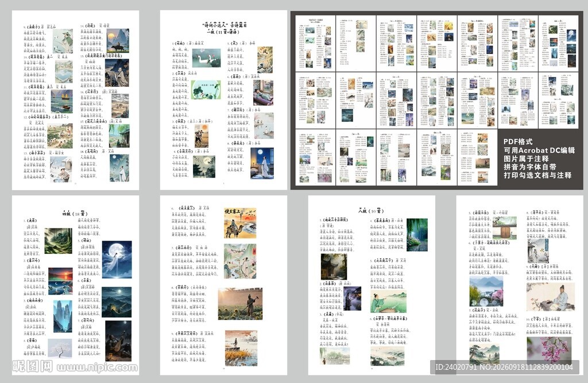Select the old man with straw hat and crane
The image size is (588, 383).
[x=63, y=41]
